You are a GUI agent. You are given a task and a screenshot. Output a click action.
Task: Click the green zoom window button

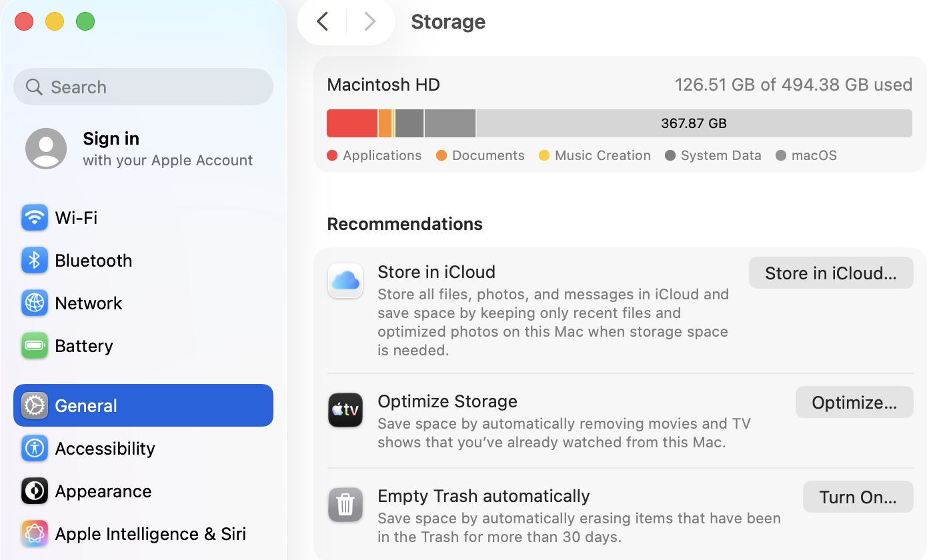pyautogui.click(x=85, y=21)
